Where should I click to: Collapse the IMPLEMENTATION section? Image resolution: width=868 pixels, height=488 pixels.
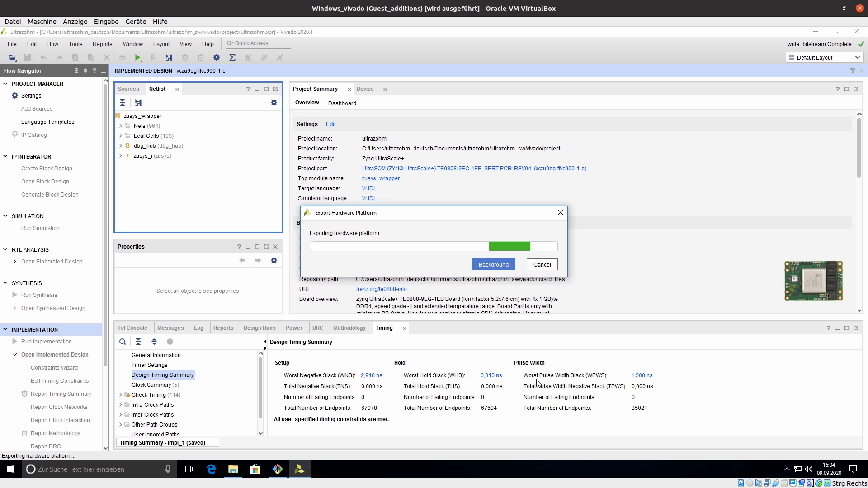click(x=5, y=329)
